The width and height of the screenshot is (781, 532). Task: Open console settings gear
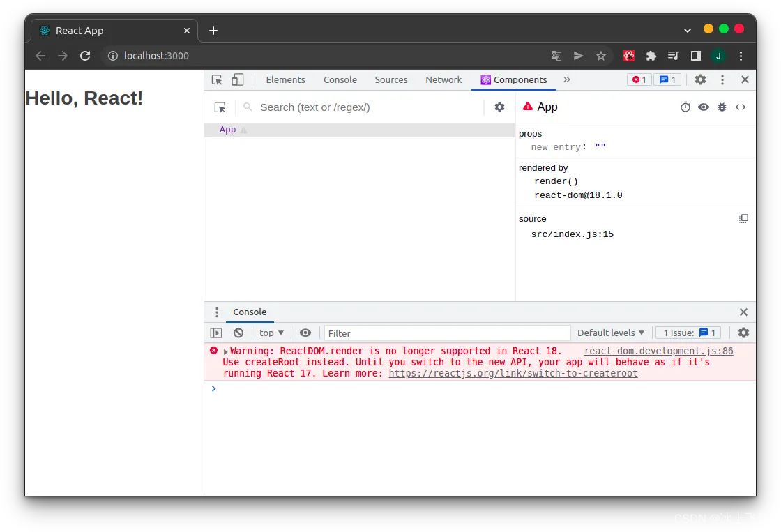coord(743,333)
